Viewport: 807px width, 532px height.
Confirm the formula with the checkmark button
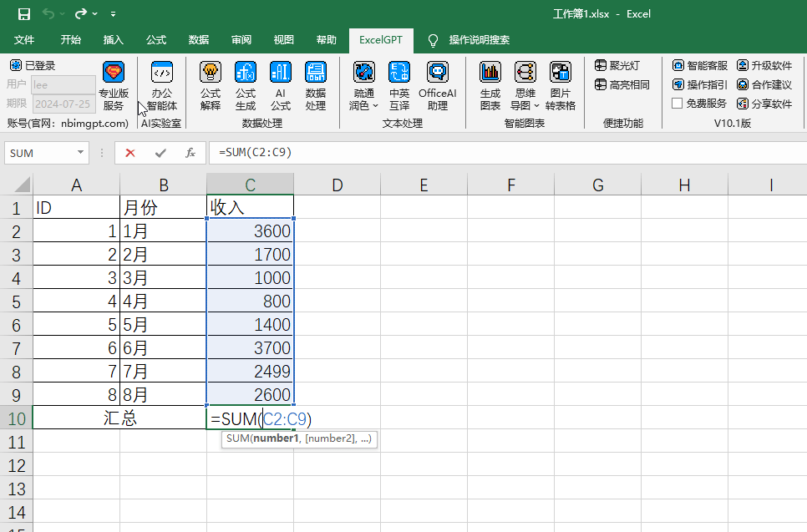tap(160, 153)
